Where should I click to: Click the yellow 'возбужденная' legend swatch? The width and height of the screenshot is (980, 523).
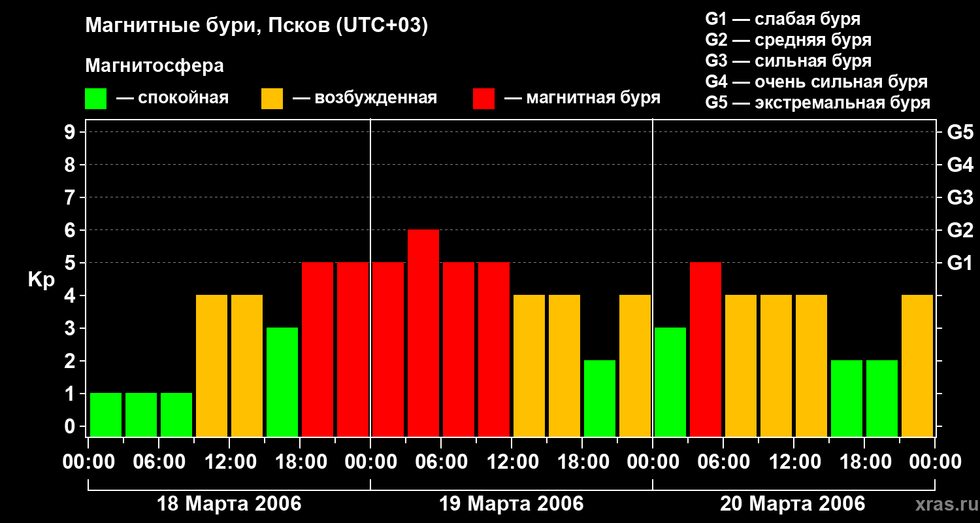coord(272,99)
